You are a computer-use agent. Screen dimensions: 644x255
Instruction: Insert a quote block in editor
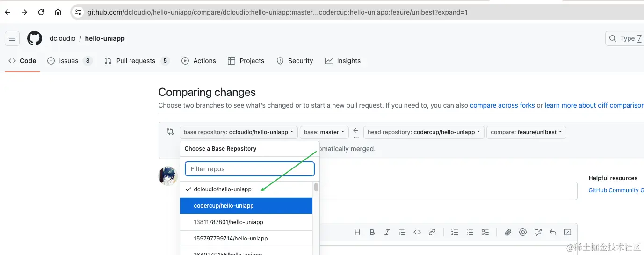point(402,232)
